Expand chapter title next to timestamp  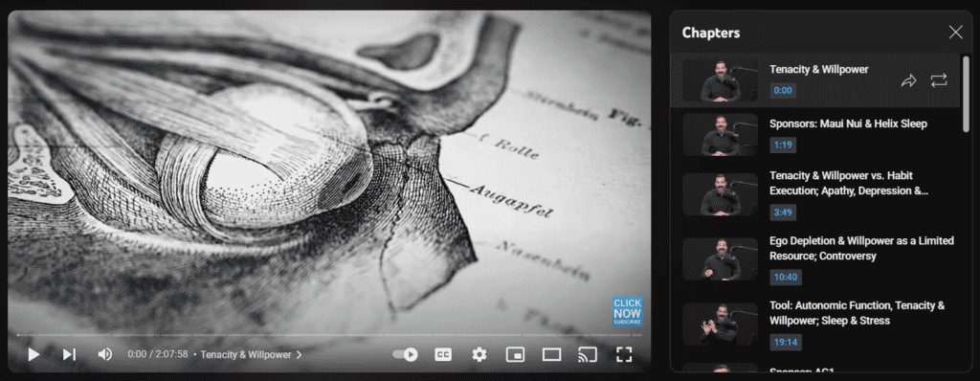pyautogui.click(x=249, y=355)
